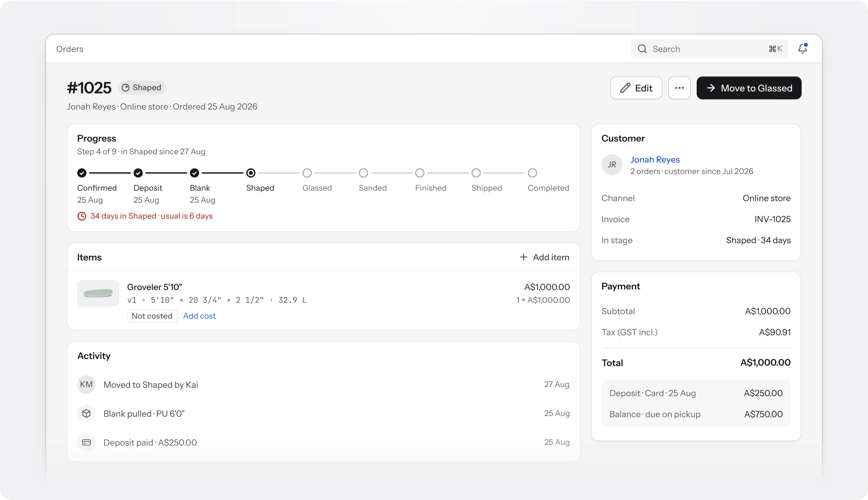Viewport: 868px width, 500px height.
Task: Open the three-dots more options menu
Action: coord(679,88)
